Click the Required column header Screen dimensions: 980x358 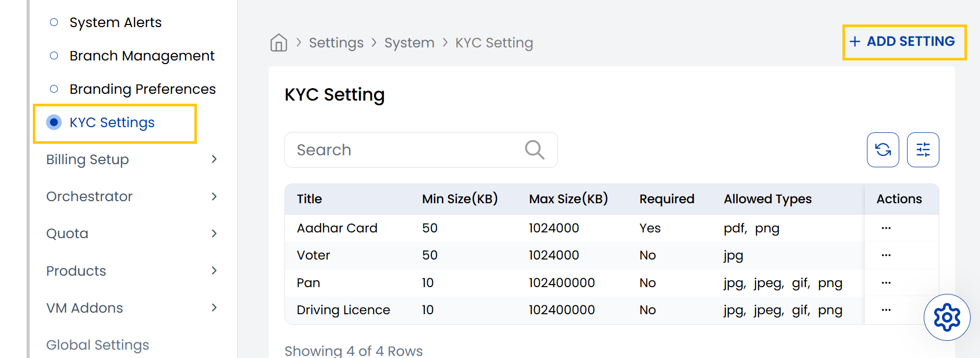pos(667,199)
